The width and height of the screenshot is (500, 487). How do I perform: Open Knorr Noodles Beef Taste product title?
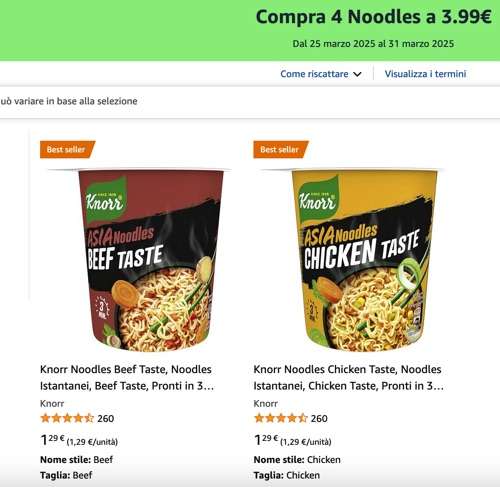coord(127,377)
